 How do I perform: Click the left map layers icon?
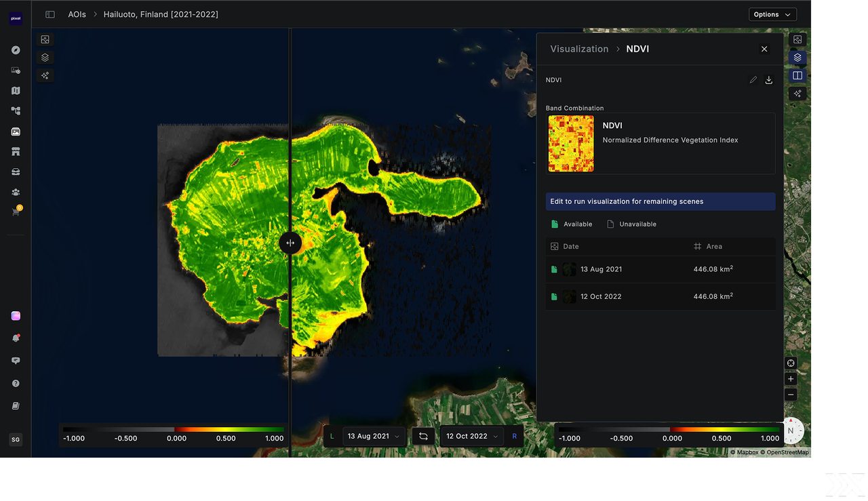(45, 58)
